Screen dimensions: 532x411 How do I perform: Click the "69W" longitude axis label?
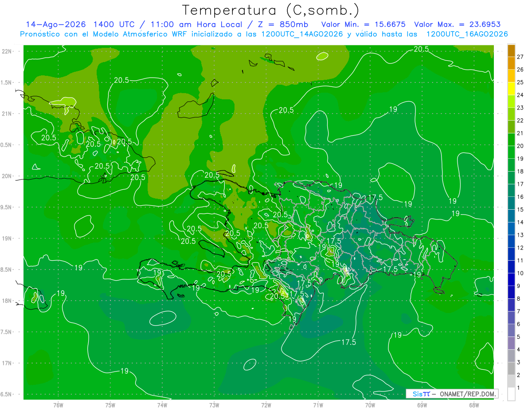(422, 405)
